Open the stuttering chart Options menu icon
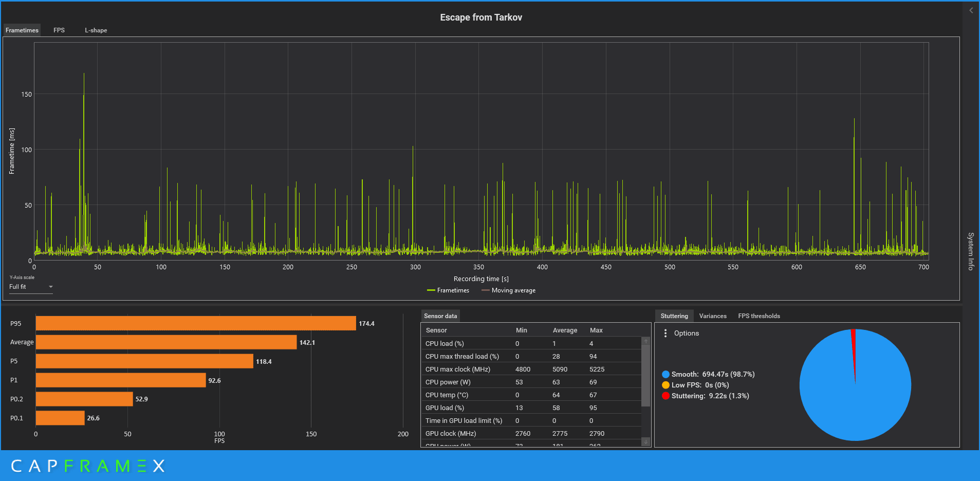The height and width of the screenshot is (481, 980). pos(665,334)
